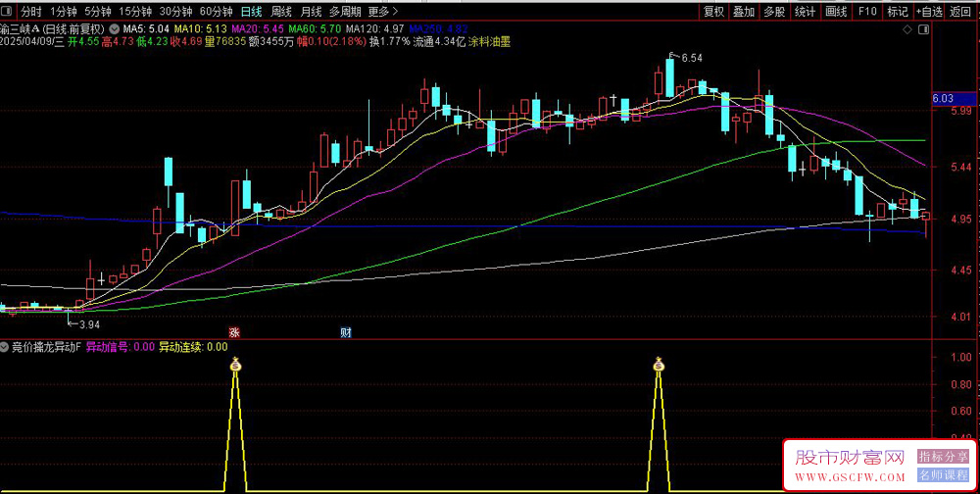Click the 异动信号: 0.00 value

(x=120, y=347)
